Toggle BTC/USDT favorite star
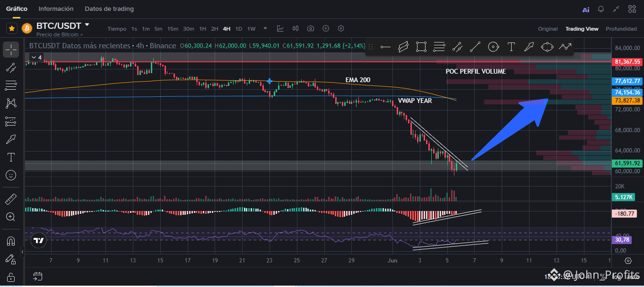Viewport: 644px width, 287px height. point(11,29)
